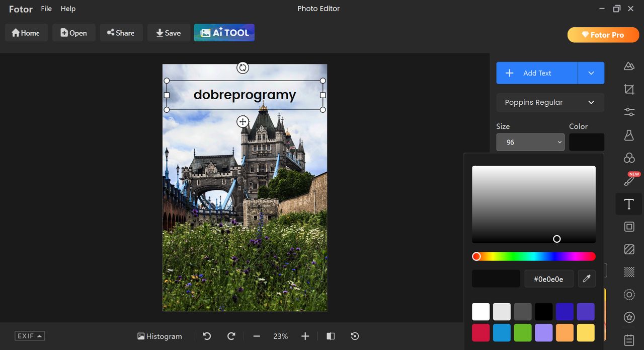Click the dobreprogramy text on the photo
This screenshot has width=644, height=350.
(245, 95)
